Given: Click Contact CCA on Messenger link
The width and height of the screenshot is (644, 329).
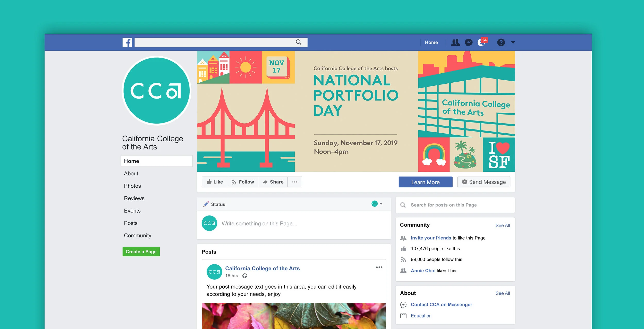Looking at the screenshot, I should click(441, 305).
